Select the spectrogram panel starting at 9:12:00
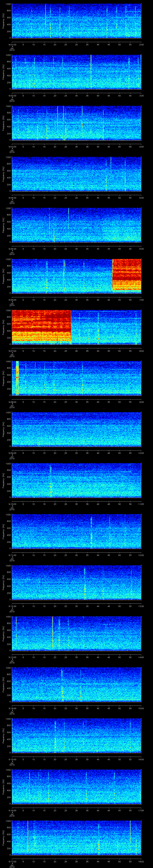Viewport: 153px width, 868px height. coord(76,583)
